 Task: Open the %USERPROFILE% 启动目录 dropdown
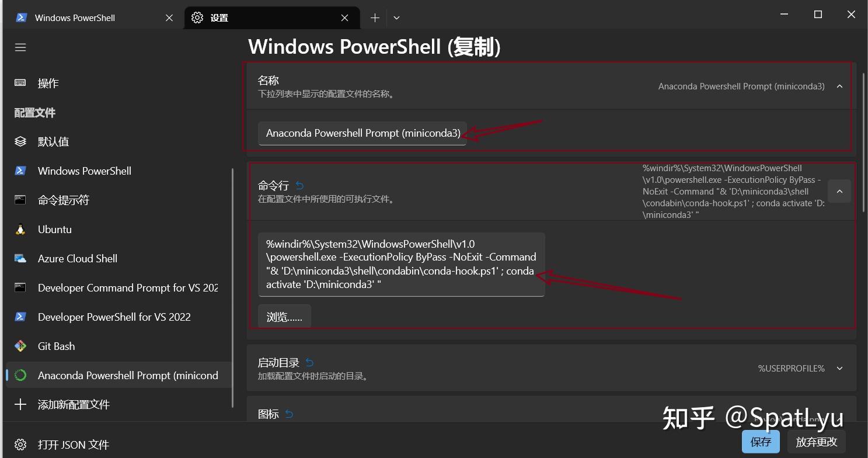pyautogui.click(x=839, y=368)
